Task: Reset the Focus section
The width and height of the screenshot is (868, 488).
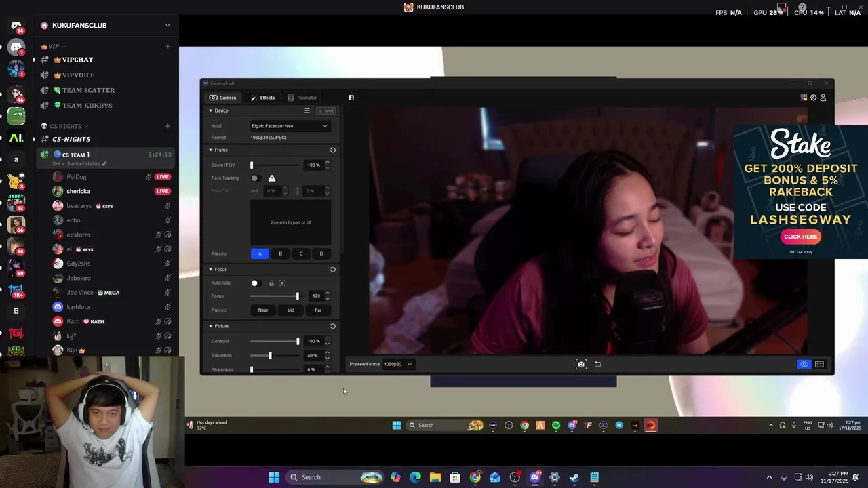Action: (x=333, y=269)
